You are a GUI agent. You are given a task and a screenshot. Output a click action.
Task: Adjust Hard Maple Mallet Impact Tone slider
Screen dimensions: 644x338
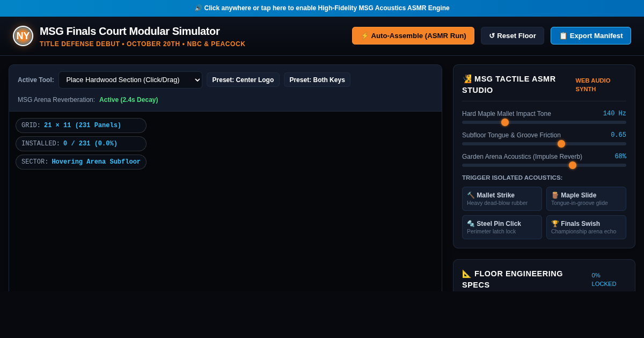544,122
